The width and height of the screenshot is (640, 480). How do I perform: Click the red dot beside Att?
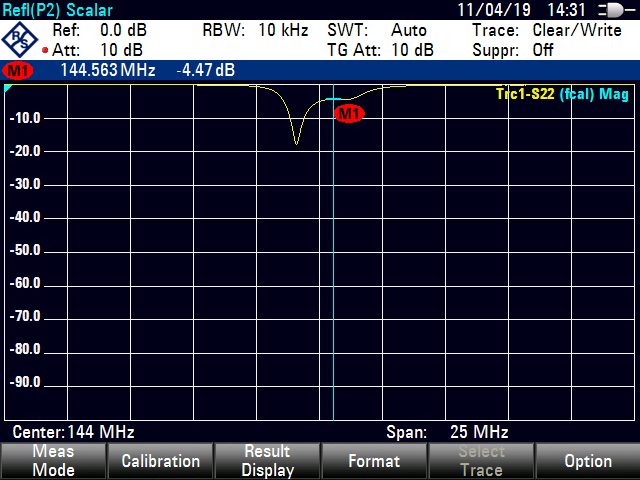pos(46,50)
